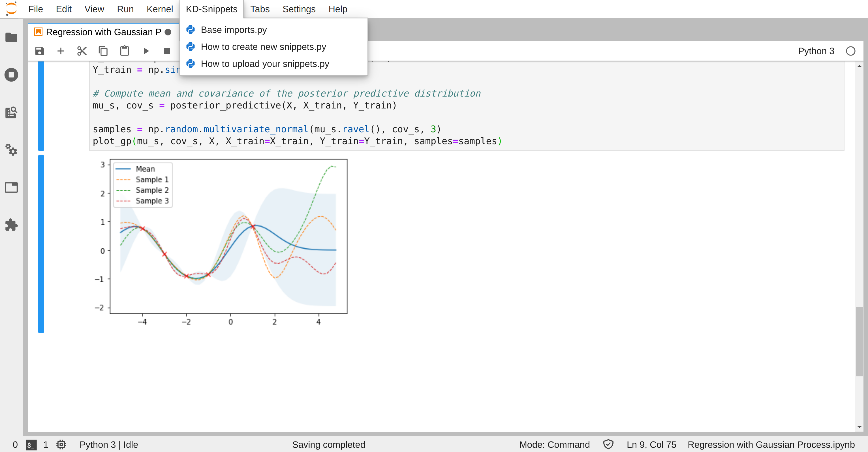The width and height of the screenshot is (868, 452).
Task: Insert a new cell with plus icon
Action: click(61, 51)
